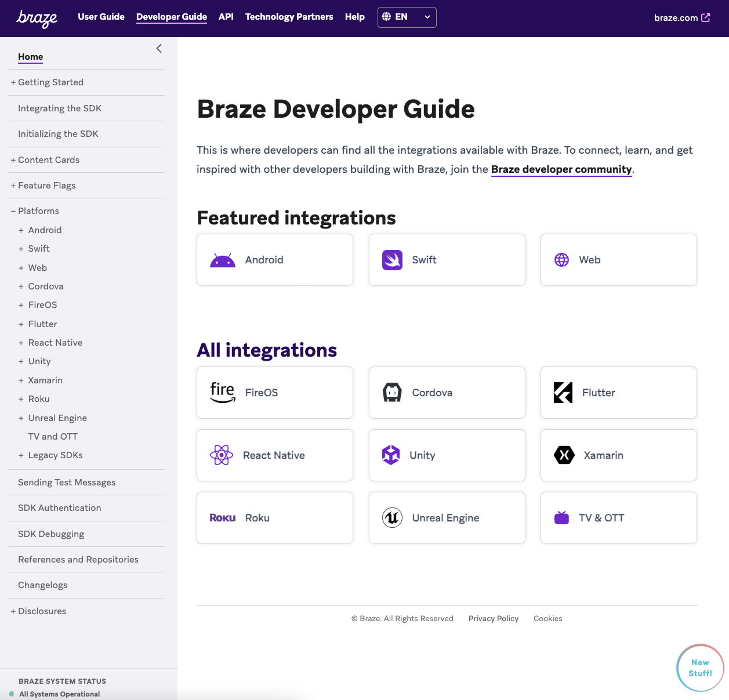Click the Braze logo in the header
The height and width of the screenshot is (700, 729).
point(37,18)
